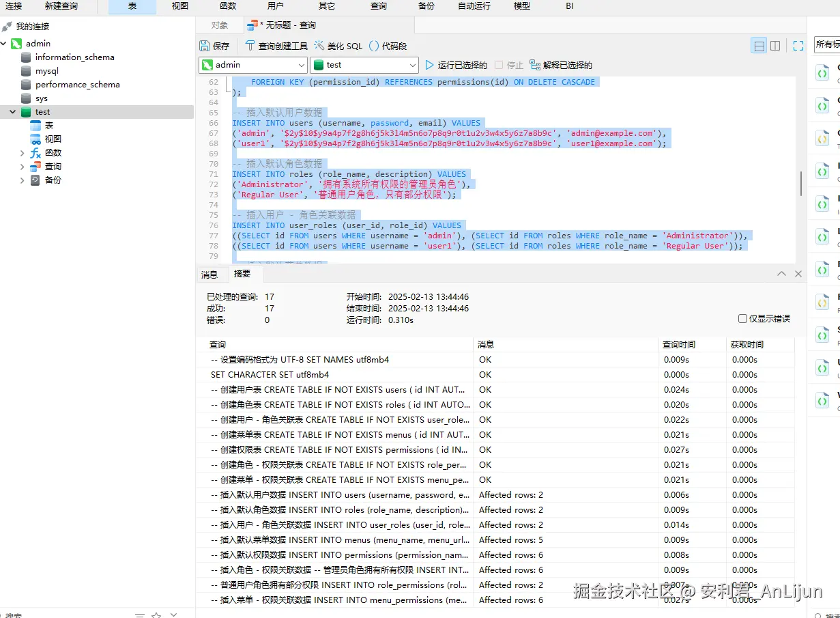Viewport: 840px width, 618px height.
Task: Save the query with the 保存 button
Action: click(x=214, y=46)
